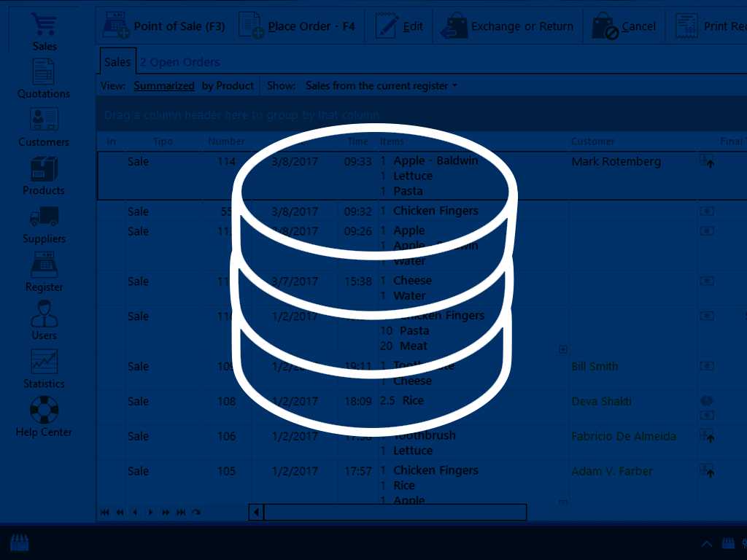Select the Sales tab

pos(117,63)
